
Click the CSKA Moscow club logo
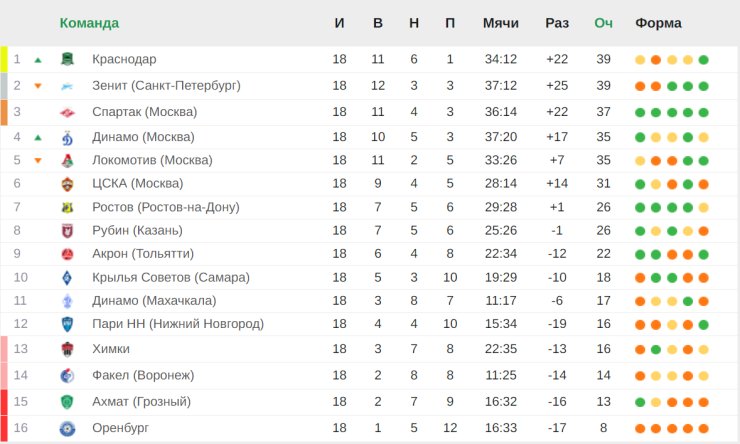pos(67,184)
